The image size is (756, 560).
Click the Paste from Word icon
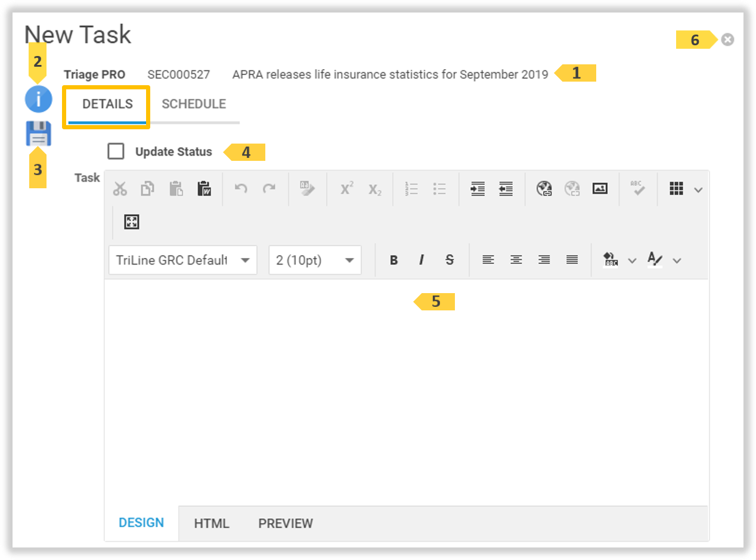204,188
